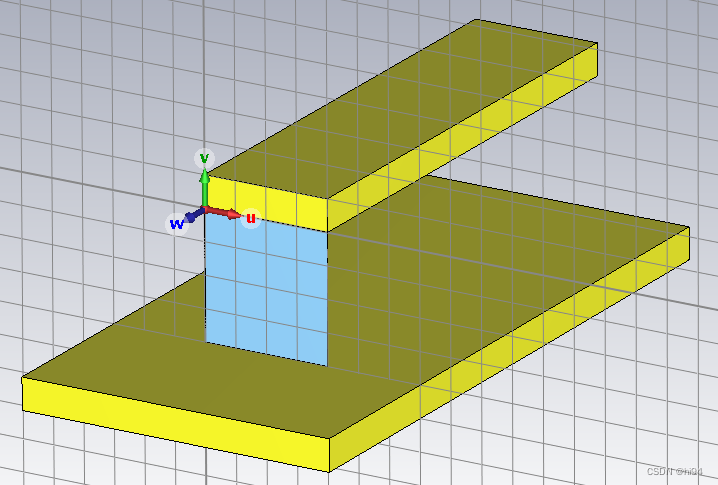Click the 'u' axis label

tap(251, 218)
